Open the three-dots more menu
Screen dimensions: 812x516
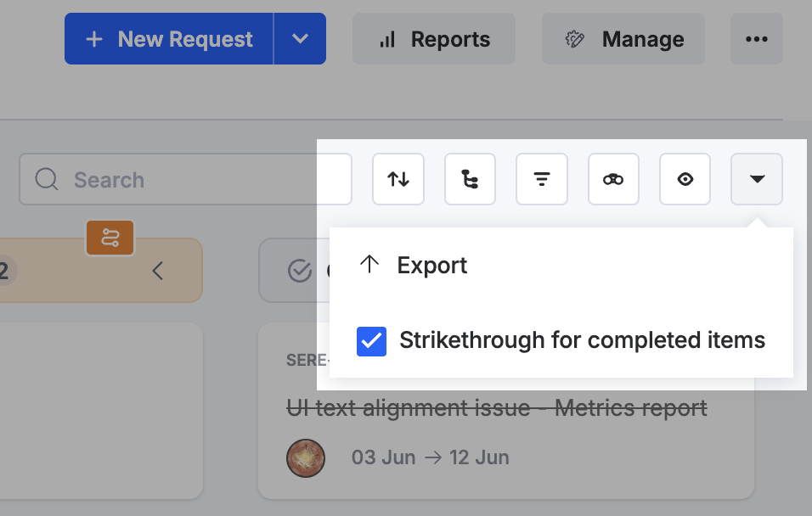pos(757,39)
